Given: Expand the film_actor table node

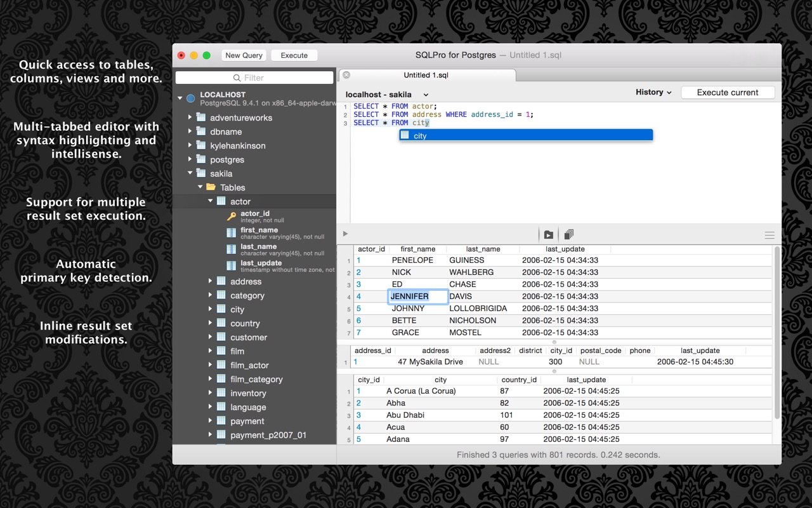Looking at the screenshot, I should (211, 365).
